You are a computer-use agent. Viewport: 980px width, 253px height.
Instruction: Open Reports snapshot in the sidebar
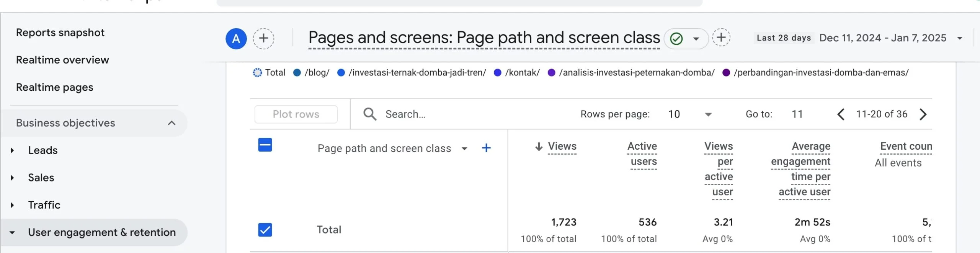pos(60,33)
